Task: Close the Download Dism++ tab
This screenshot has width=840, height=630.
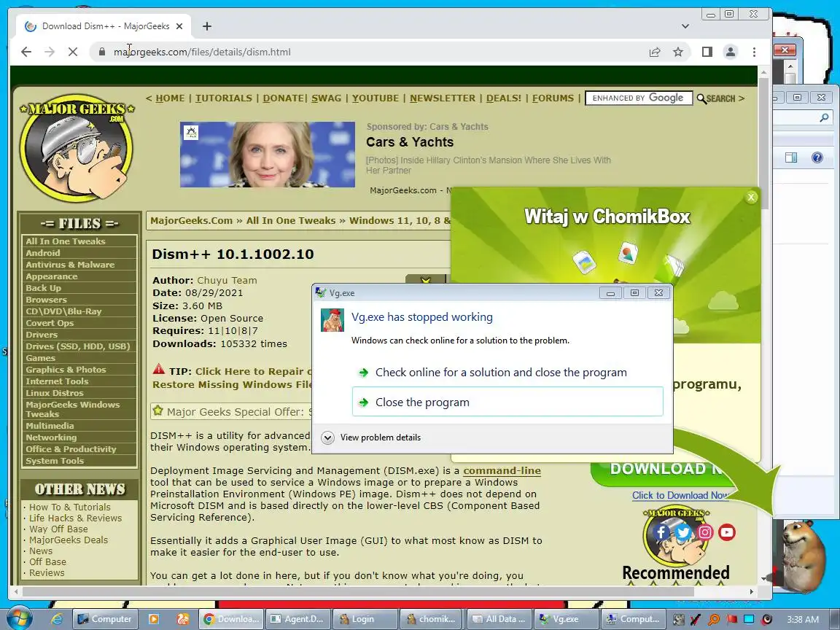Action: click(x=179, y=26)
